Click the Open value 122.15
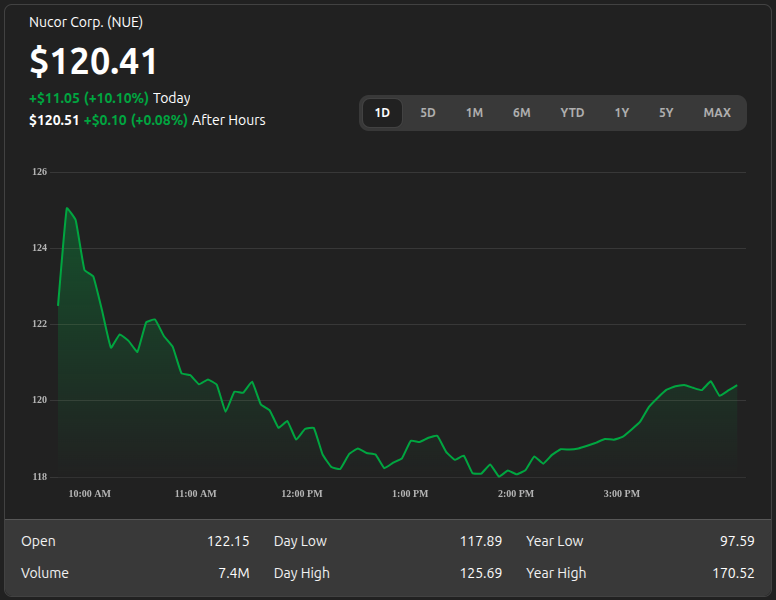Viewport: 776px width, 600px height. click(x=228, y=541)
